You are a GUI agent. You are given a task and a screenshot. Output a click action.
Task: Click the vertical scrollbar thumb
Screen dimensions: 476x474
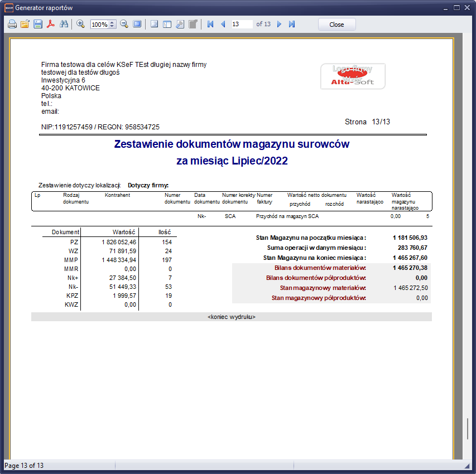pos(468,429)
